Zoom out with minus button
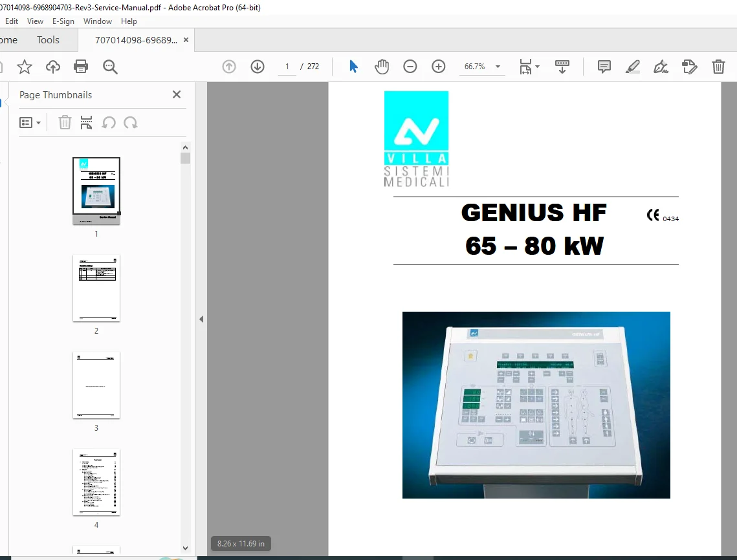This screenshot has width=737, height=560. [x=410, y=67]
